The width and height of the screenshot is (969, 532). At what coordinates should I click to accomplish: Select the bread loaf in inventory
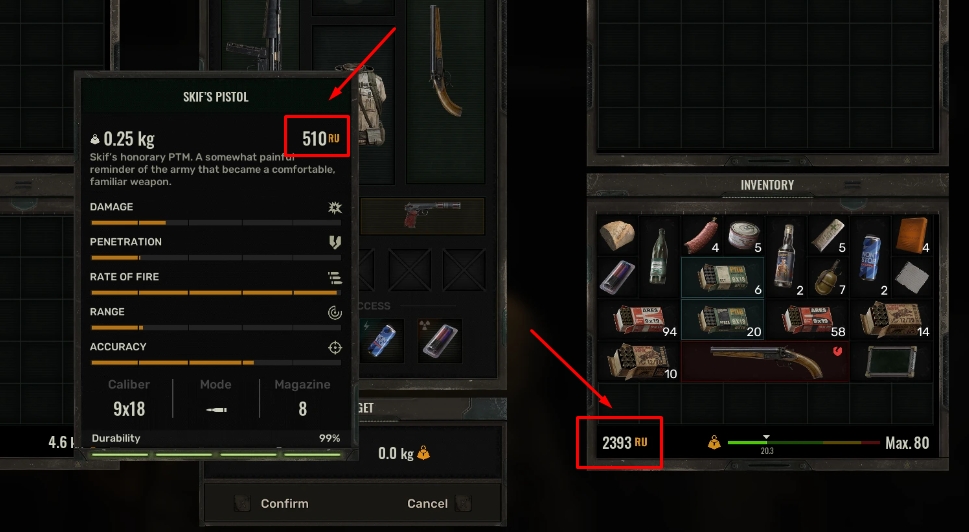[617, 235]
